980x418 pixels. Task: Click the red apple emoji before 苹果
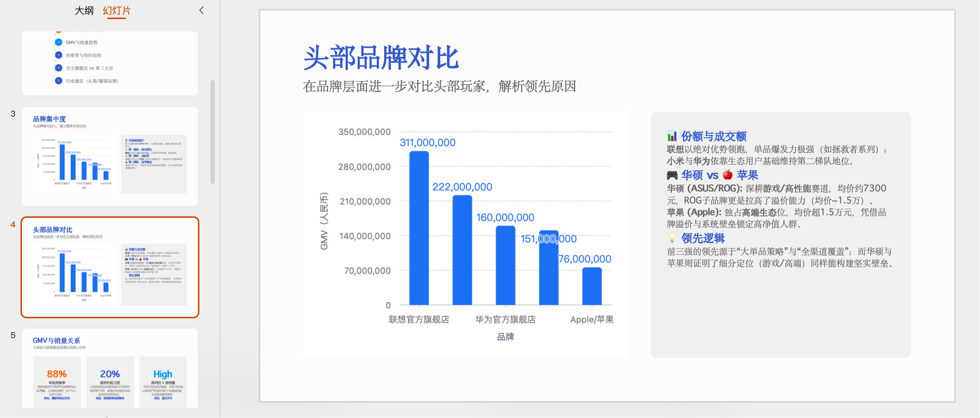(727, 175)
